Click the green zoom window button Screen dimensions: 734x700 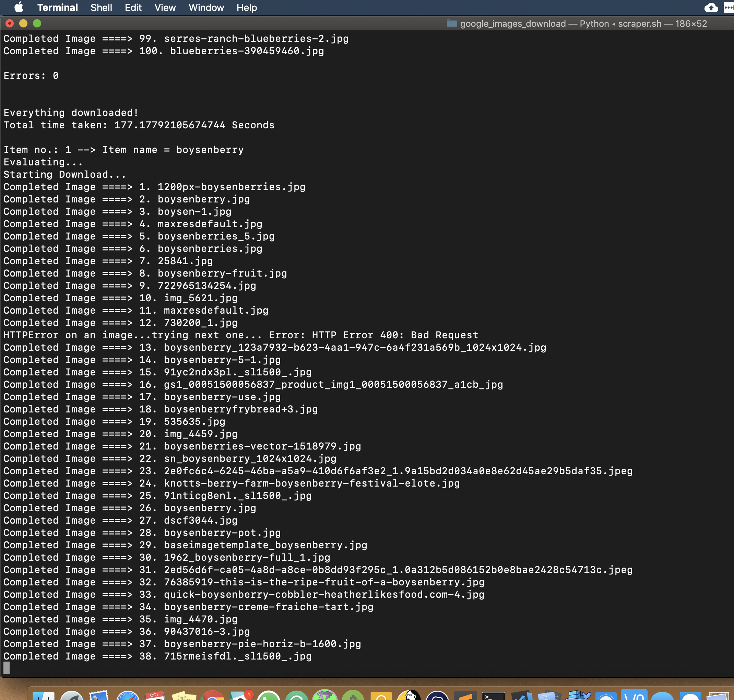(x=37, y=24)
